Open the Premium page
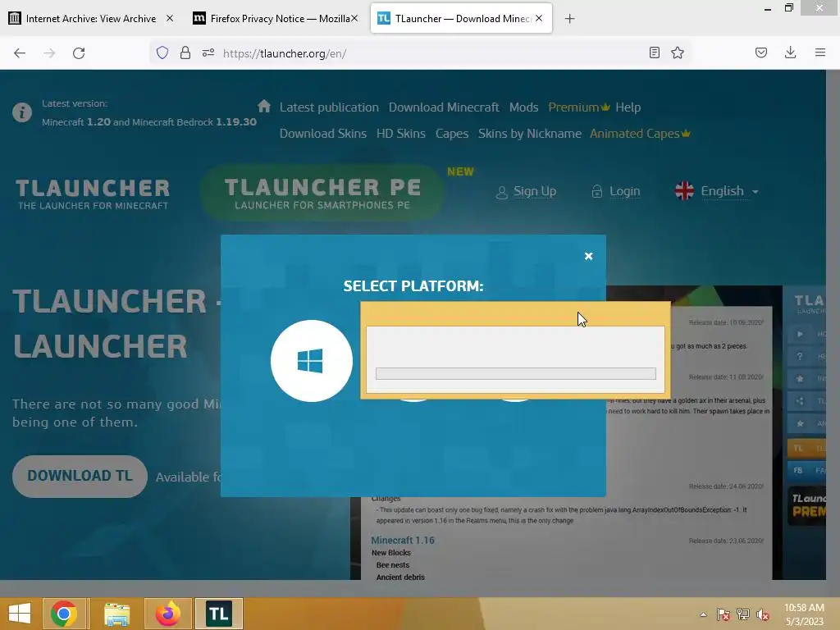The height and width of the screenshot is (630, 840). [x=578, y=107]
